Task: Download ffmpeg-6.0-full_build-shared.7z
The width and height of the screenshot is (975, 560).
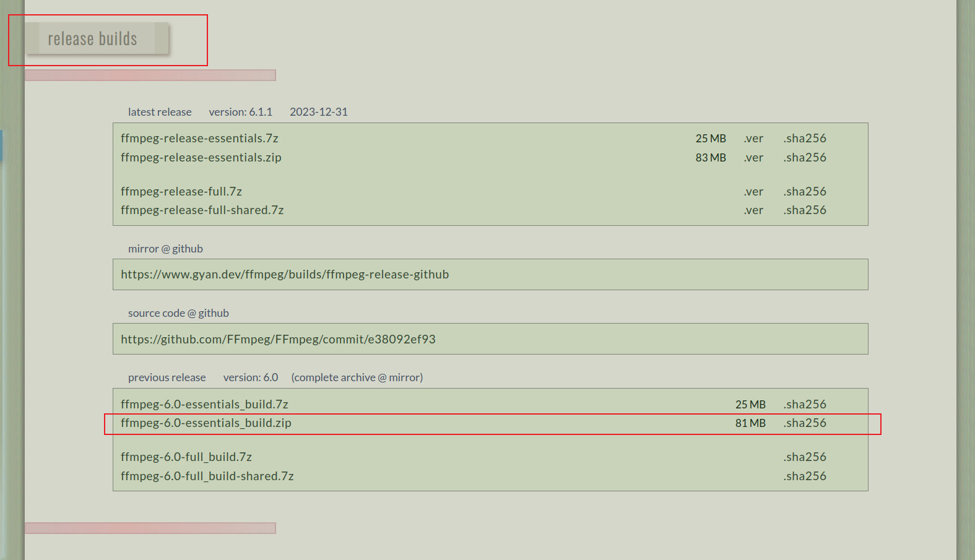Action: click(x=207, y=476)
